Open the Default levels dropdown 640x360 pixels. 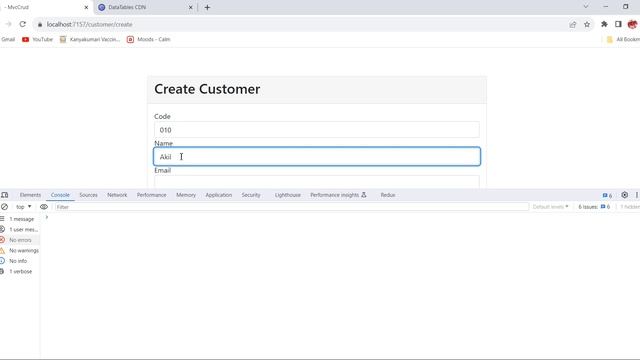point(550,207)
